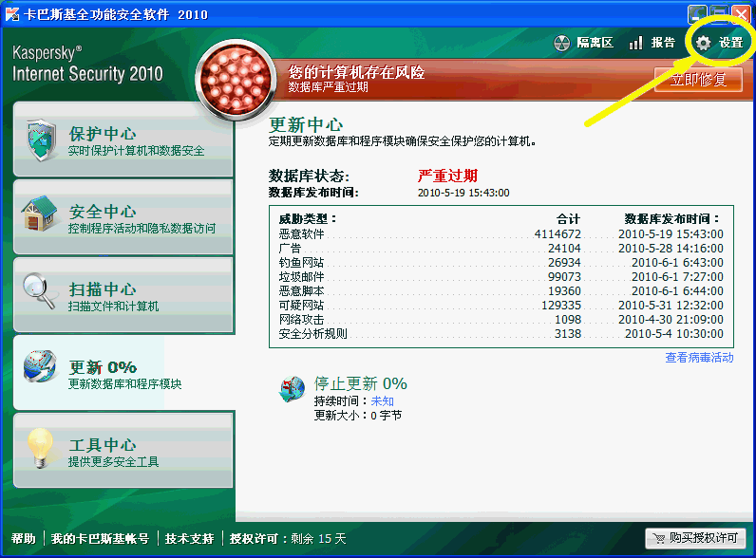
Task: Click the 安全分析规则 row count 3138
Action: tap(568, 333)
